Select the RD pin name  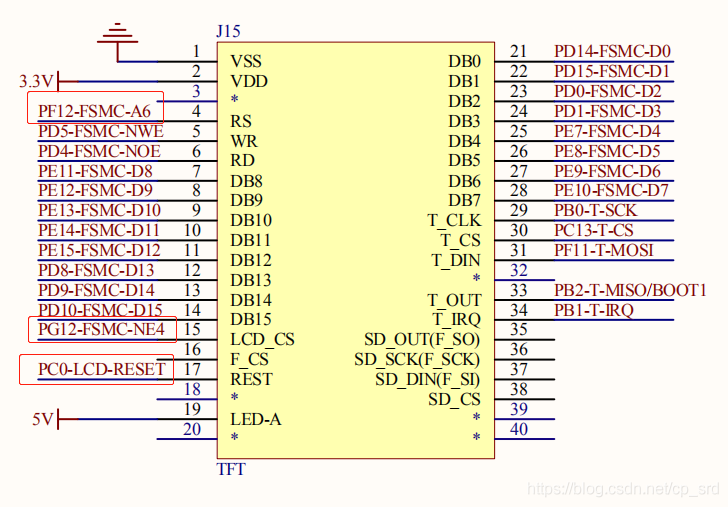[x=242, y=161]
